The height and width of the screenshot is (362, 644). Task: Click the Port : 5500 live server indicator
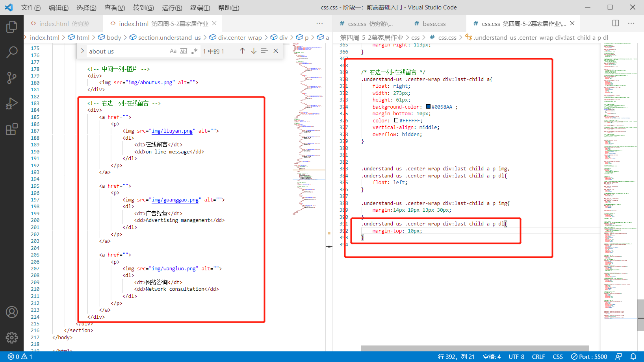589,356
